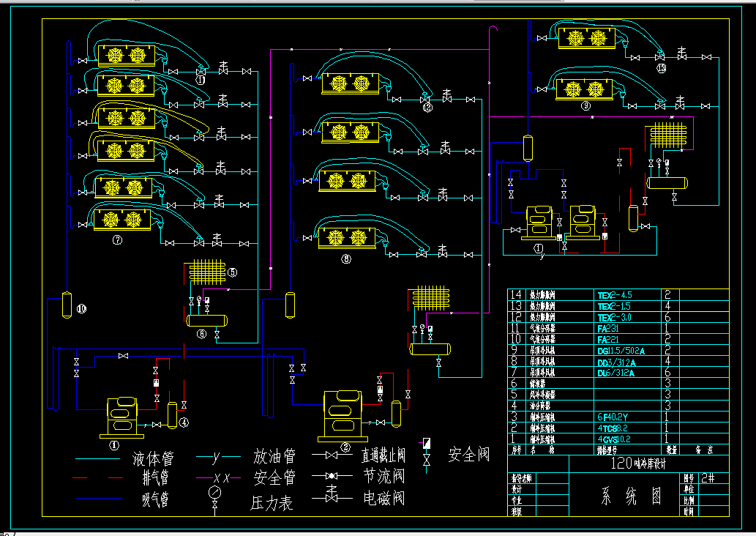Image resolution: width=756 pixels, height=536 pixels.
Task: Click the '安全阀' legend text
Action: click(469, 454)
